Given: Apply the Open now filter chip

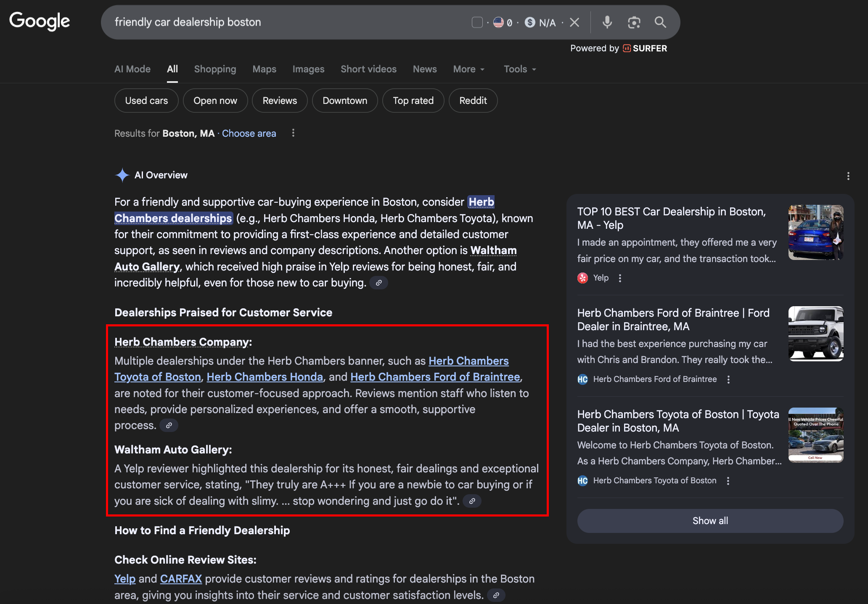Looking at the screenshot, I should tap(215, 101).
